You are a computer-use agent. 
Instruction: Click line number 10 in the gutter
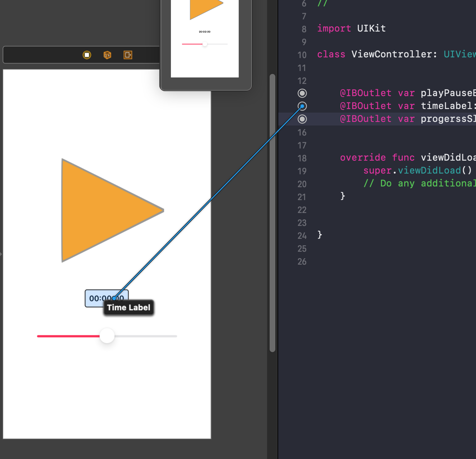(302, 55)
